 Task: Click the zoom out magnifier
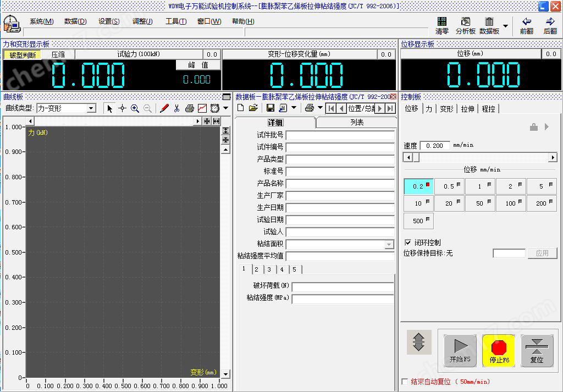pyautogui.click(x=147, y=108)
